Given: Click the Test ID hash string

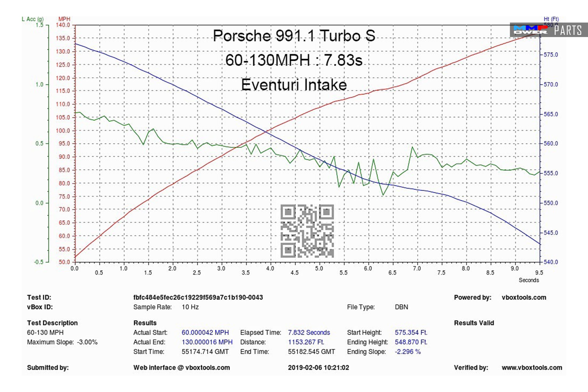Looking at the screenshot, I should pos(198,298).
